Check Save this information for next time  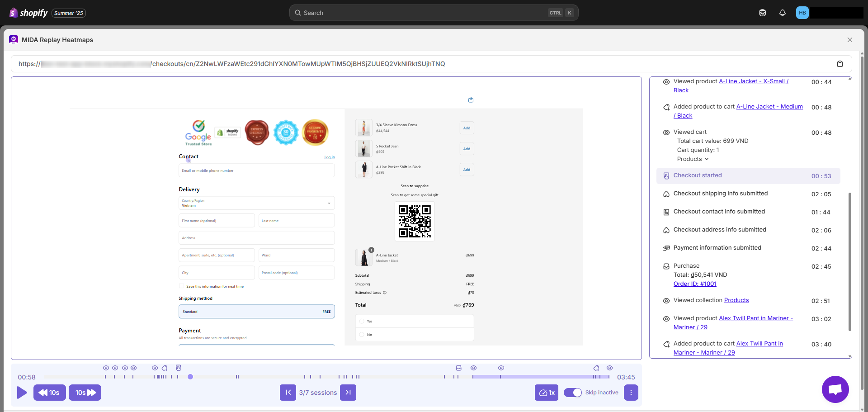(182, 286)
